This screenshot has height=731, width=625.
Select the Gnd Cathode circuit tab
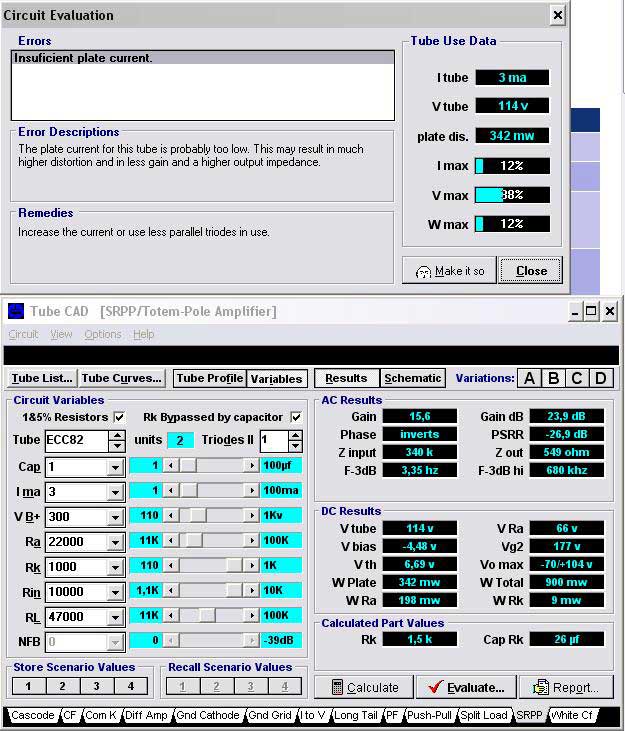point(208,715)
